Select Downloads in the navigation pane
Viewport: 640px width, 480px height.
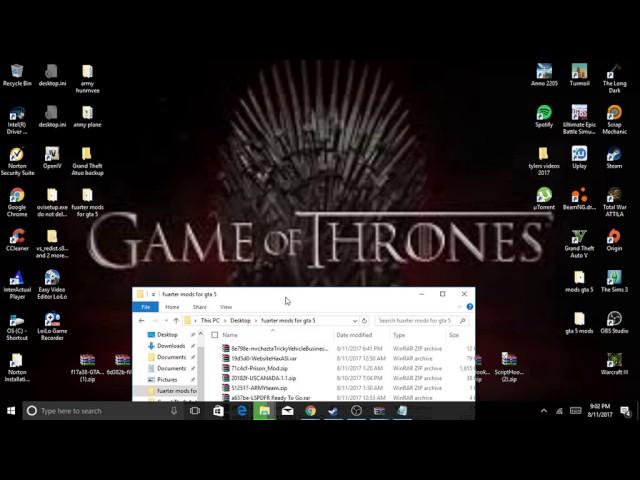[x=171, y=346]
